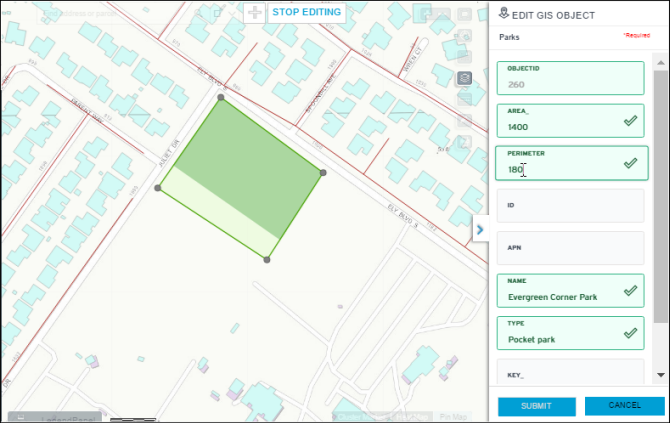
Task: Click the top corner vertex of the park polygon
Action: coord(220,97)
